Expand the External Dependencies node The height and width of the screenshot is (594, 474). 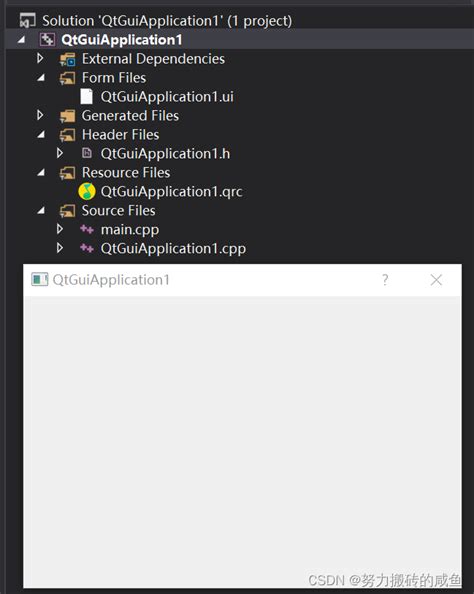coord(40,58)
